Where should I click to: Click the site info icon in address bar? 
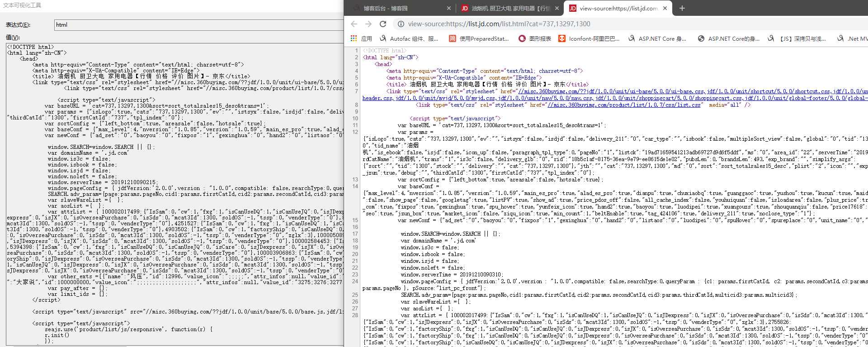click(401, 24)
